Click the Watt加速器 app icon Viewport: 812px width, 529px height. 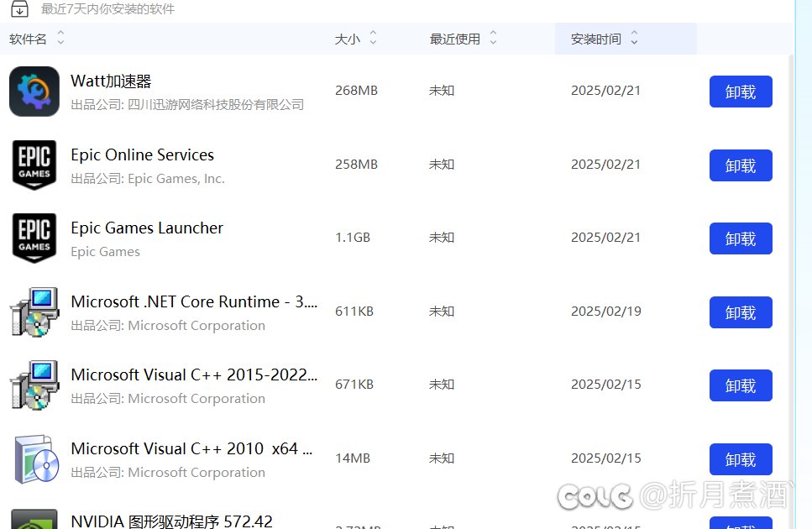click(34, 91)
